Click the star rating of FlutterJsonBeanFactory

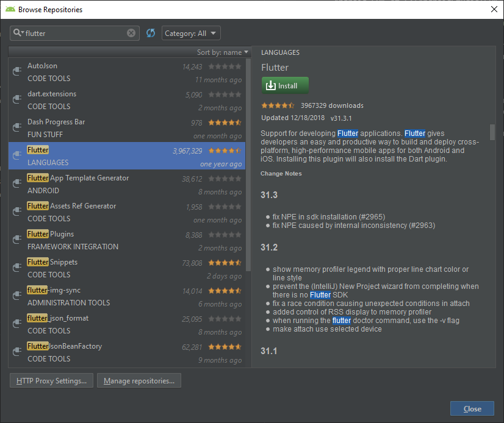(x=225, y=347)
